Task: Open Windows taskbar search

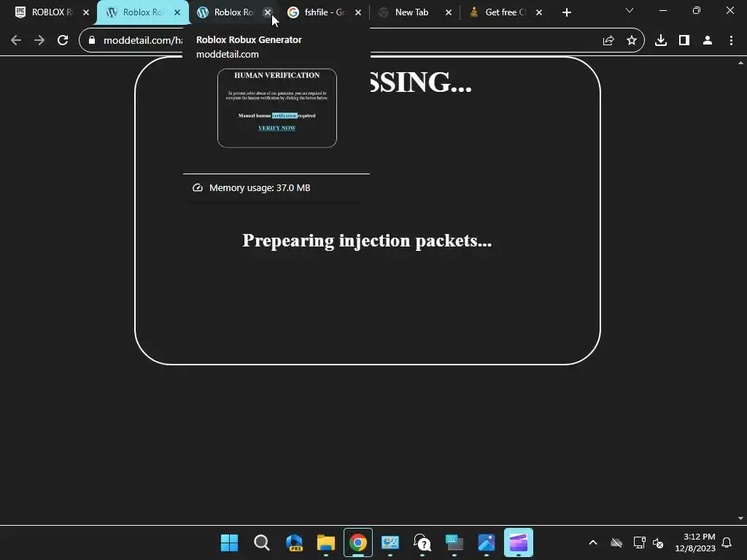Action: click(262, 542)
